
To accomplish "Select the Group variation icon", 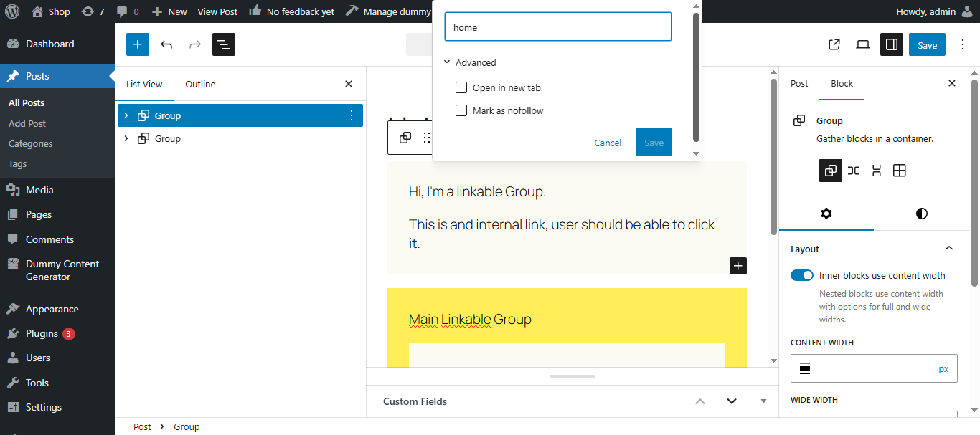I will pyautogui.click(x=831, y=171).
